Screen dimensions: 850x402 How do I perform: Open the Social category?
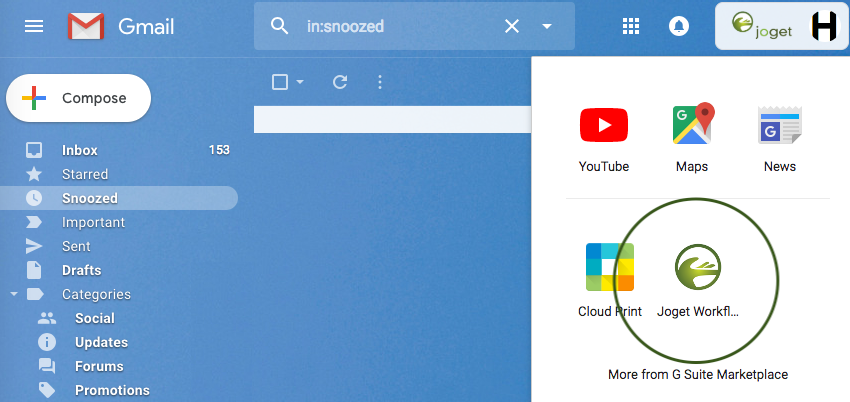95,318
